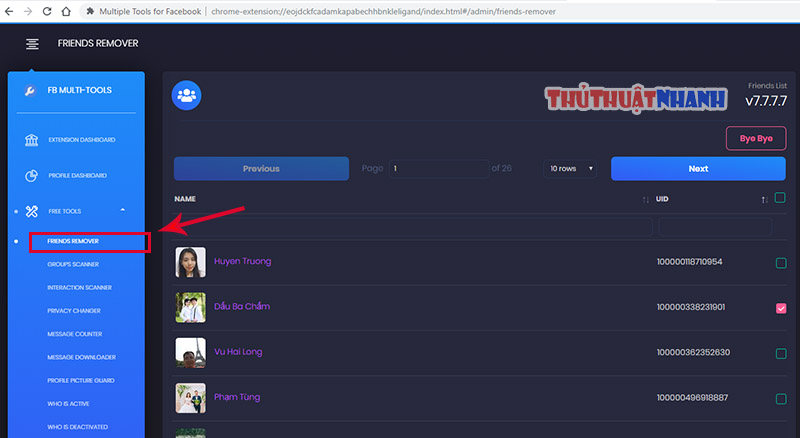Open Privacy Changer tool
Screen dimensions: 800x438
[74, 311]
